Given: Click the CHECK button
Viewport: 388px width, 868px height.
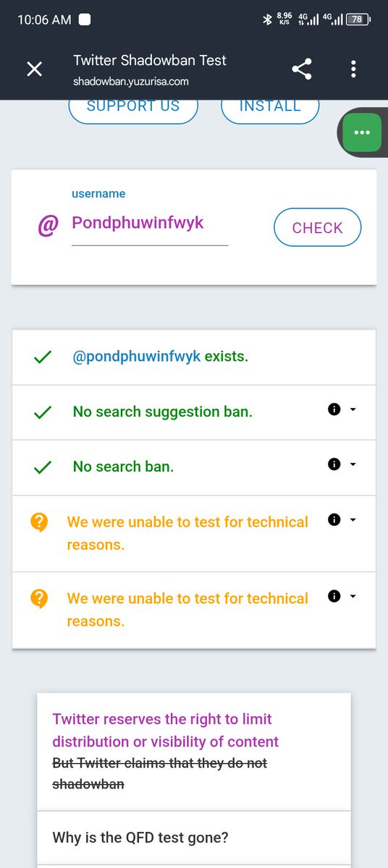Looking at the screenshot, I should [317, 228].
